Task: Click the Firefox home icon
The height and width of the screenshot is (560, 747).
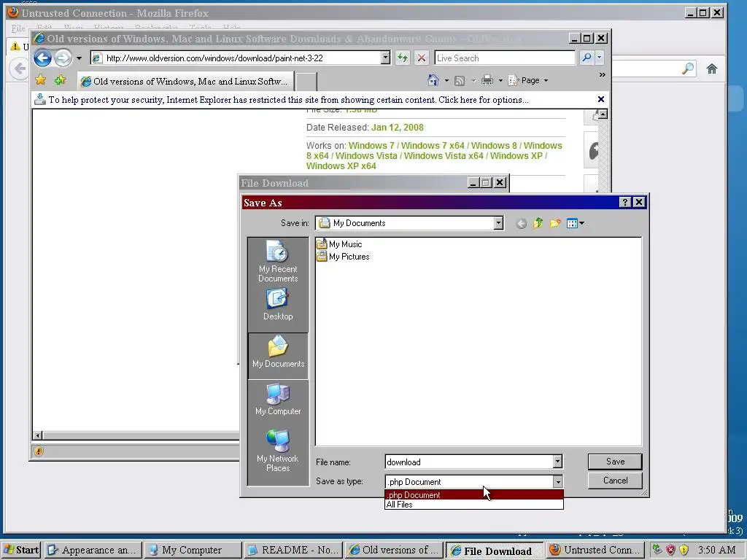Action: coord(712,69)
